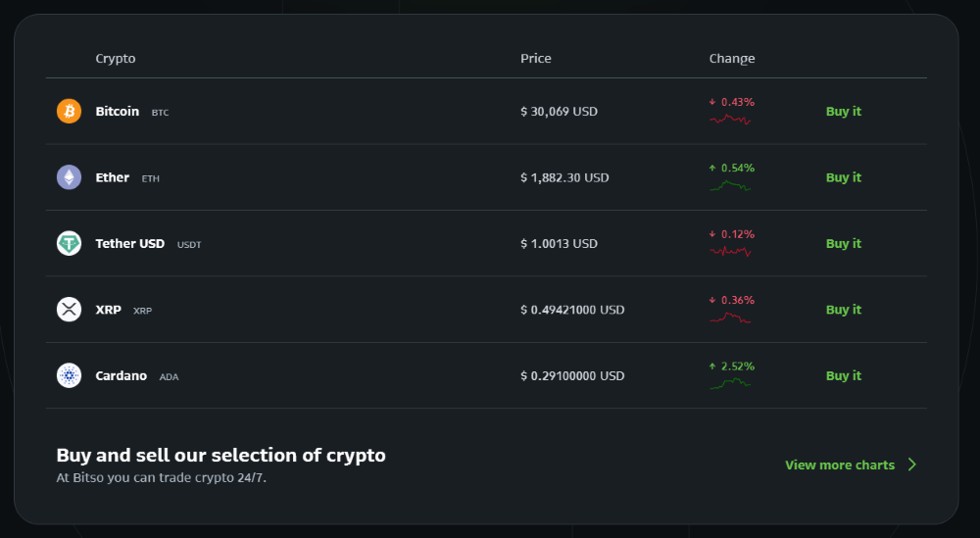Click the 0.54% change value
Viewport: 980px width, 538px height.
(x=738, y=169)
